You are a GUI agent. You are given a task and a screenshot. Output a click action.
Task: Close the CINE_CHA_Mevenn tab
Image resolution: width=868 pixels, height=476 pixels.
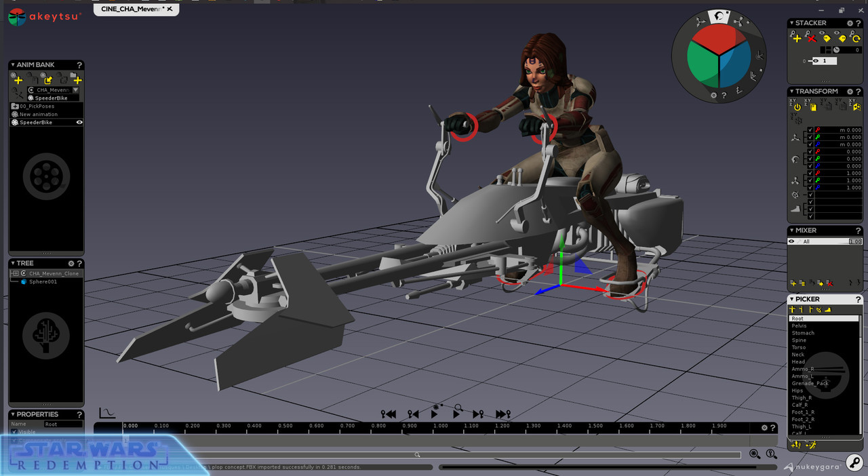click(x=170, y=9)
